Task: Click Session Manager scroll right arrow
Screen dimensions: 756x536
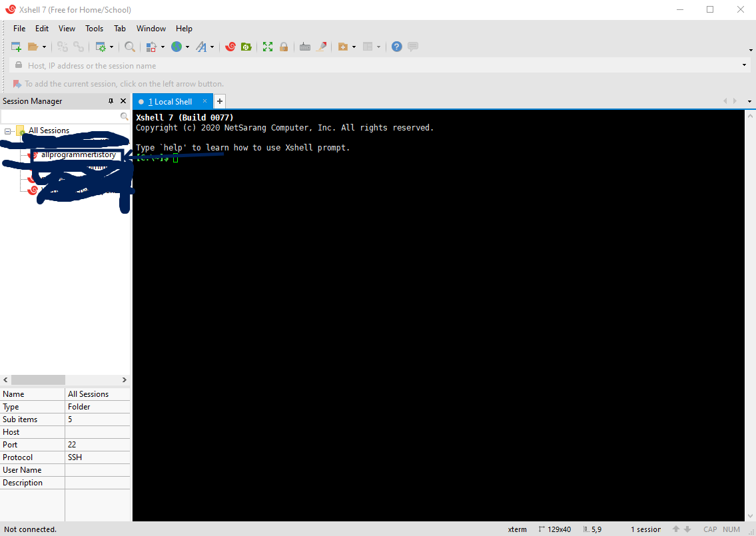Action: [125, 380]
